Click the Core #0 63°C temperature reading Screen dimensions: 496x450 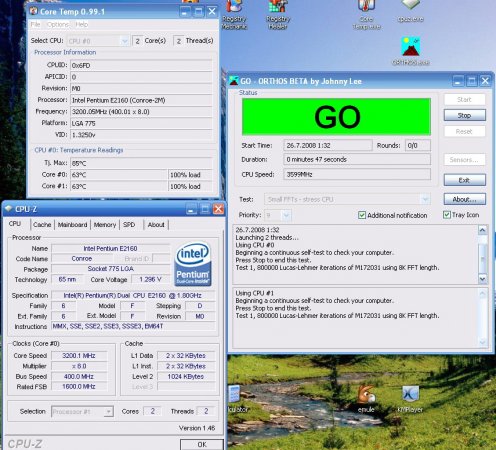point(119,175)
